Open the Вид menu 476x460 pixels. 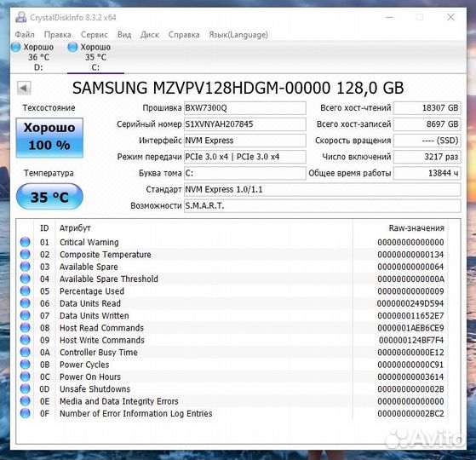tap(124, 35)
